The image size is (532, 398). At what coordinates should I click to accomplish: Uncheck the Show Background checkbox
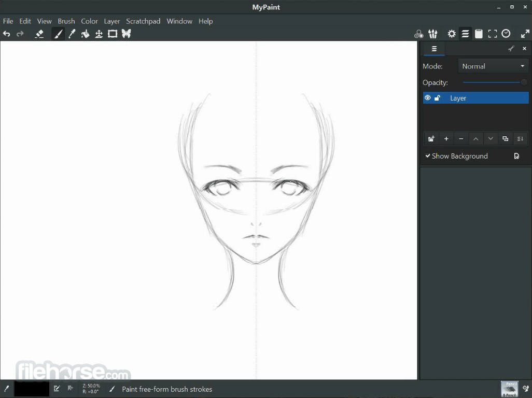pyautogui.click(x=428, y=156)
